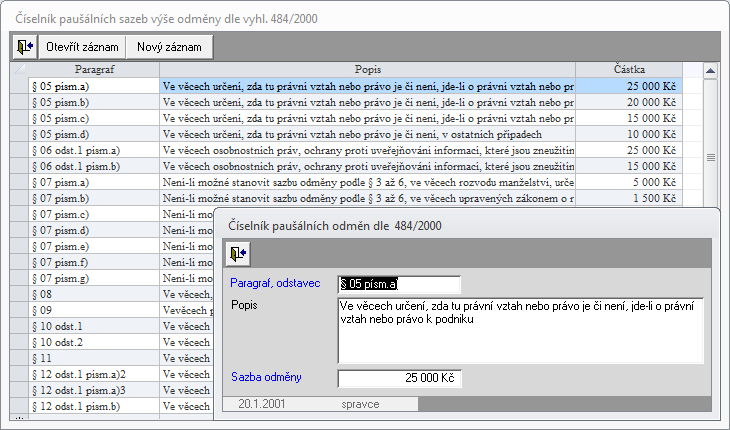Click the 1 500 Kč amount cell
The image size is (730, 430).
629,198
